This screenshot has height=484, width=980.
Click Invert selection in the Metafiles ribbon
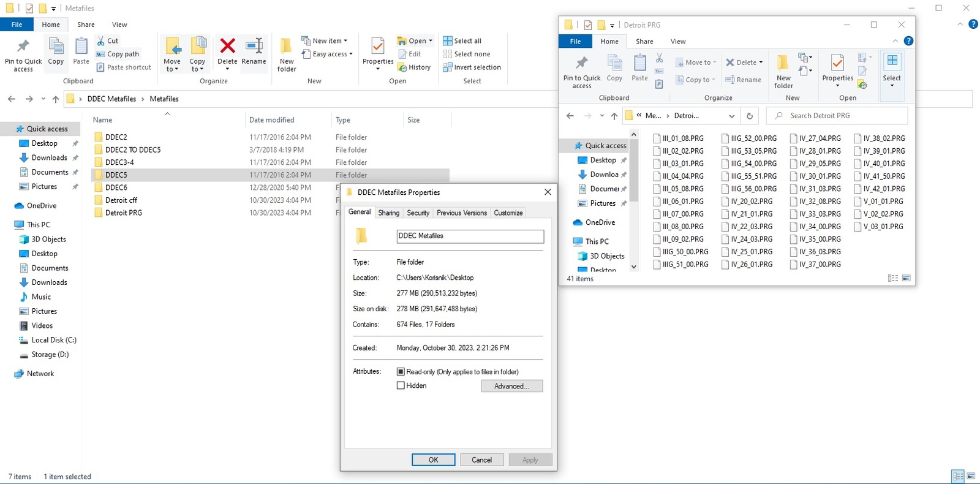click(472, 67)
